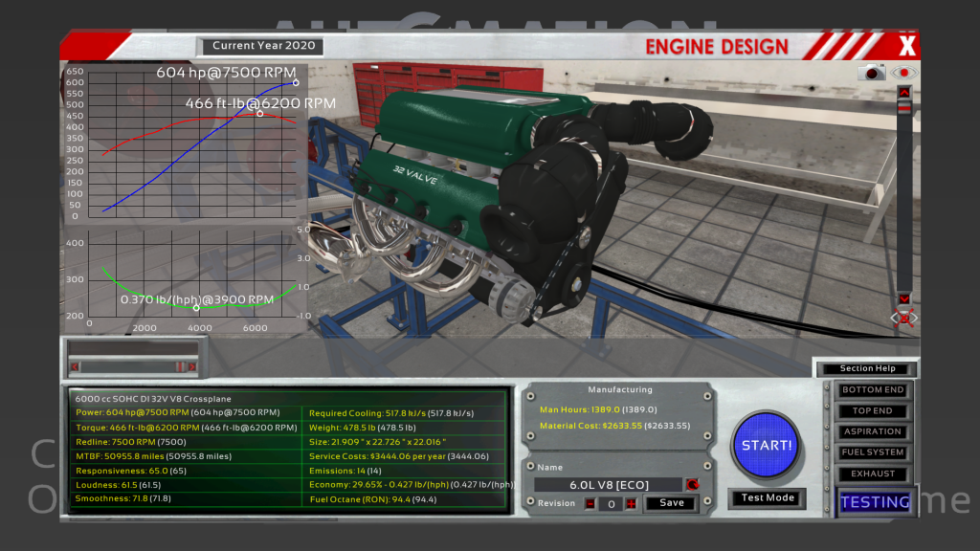The image size is (980, 551).
Task: Click the engine name input field
Action: 608,485
